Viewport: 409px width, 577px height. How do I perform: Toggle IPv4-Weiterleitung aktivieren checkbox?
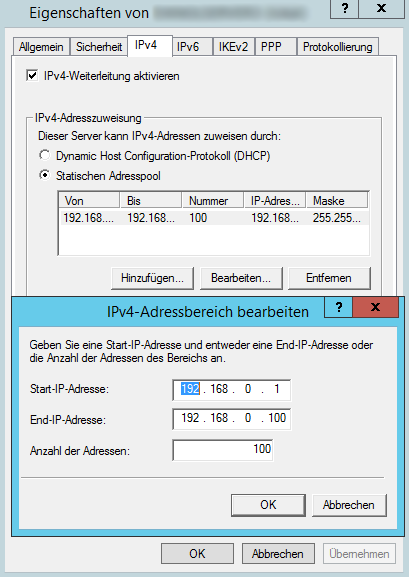point(32,76)
